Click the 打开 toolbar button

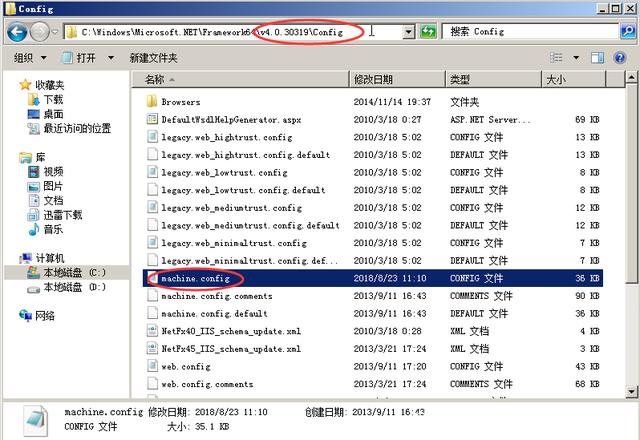click(x=79, y=58)
